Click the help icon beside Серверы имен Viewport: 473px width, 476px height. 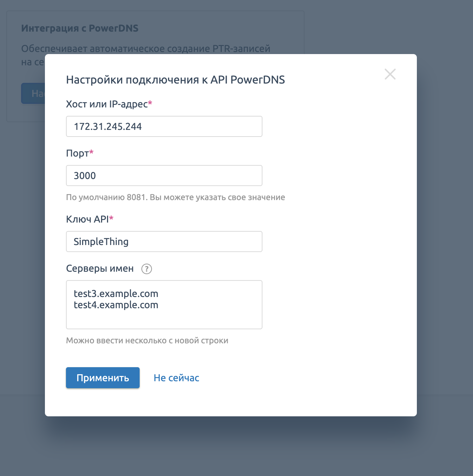(146, 269)
